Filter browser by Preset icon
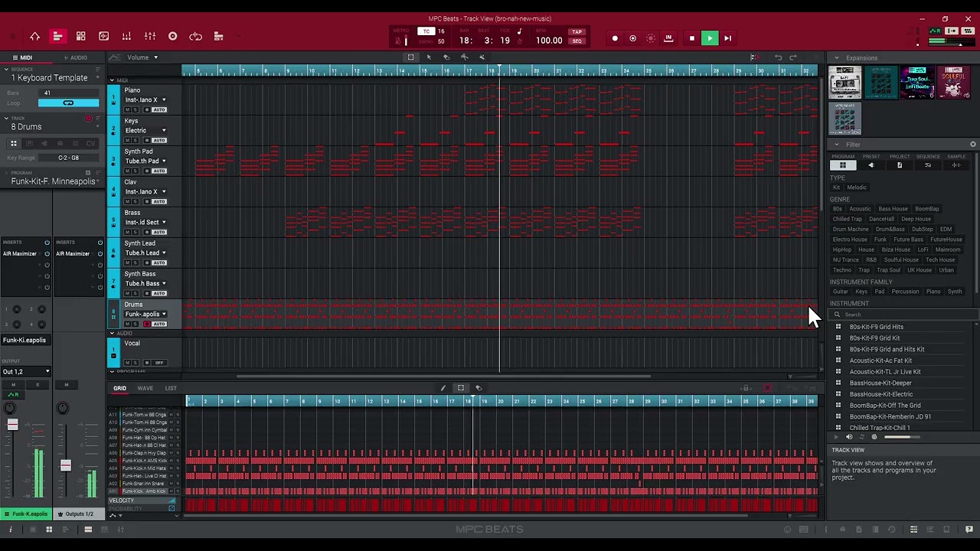 [871, 165]
